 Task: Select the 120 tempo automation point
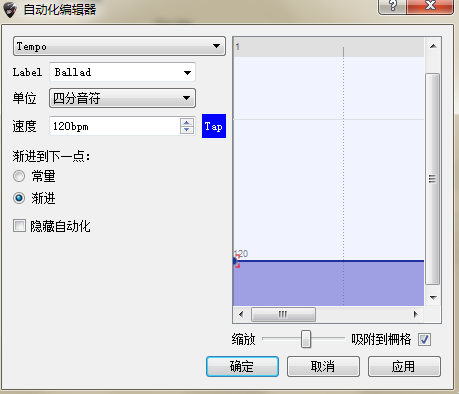(235, 261)
